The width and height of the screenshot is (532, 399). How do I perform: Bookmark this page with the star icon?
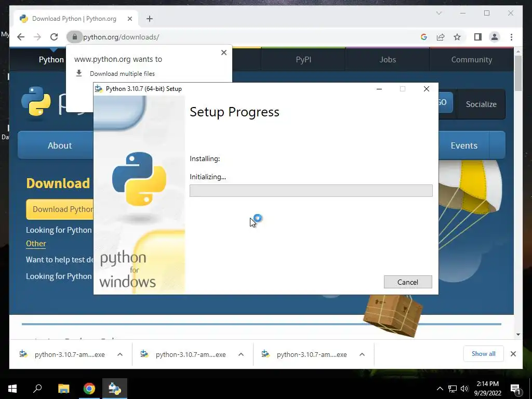457,37
